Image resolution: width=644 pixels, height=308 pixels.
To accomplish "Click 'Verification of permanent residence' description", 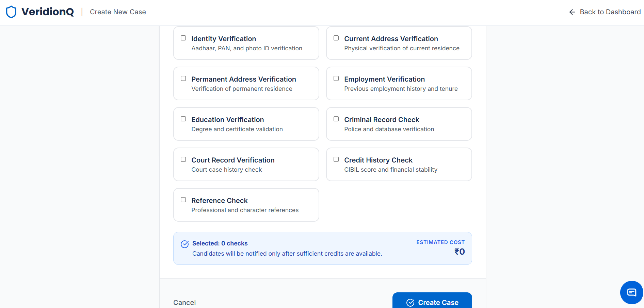I will [242, 89].
